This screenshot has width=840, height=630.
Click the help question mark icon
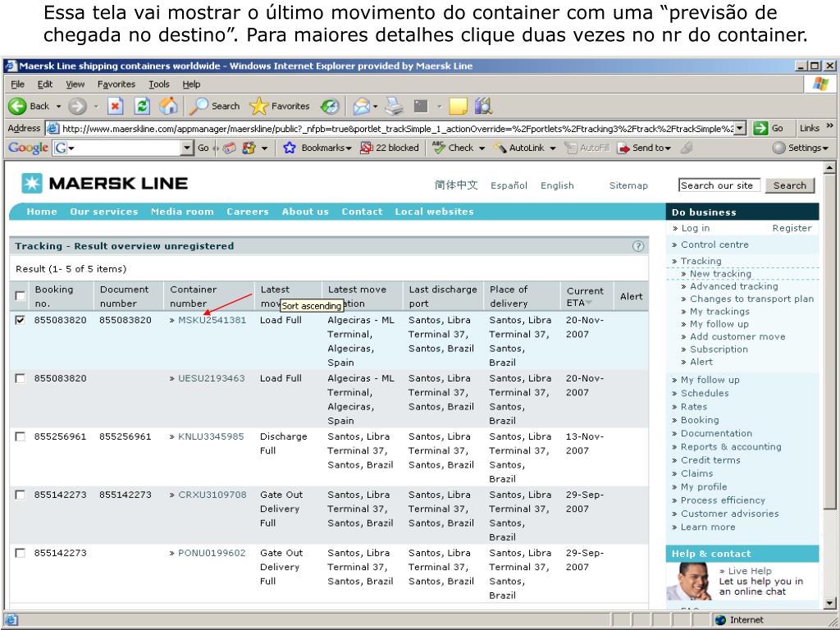[x=637, y=246]
